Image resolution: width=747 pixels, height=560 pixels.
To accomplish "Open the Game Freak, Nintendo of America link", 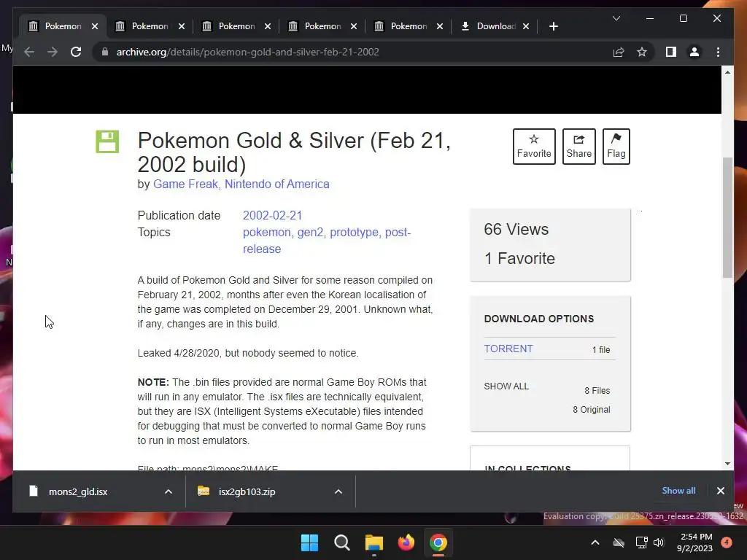I will click(241, 184).
